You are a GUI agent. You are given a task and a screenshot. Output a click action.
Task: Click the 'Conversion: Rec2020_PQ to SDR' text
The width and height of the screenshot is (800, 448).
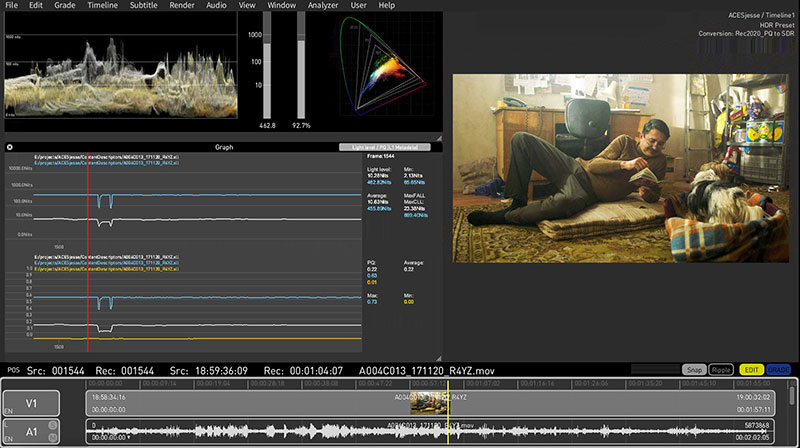tap(746, 33)
